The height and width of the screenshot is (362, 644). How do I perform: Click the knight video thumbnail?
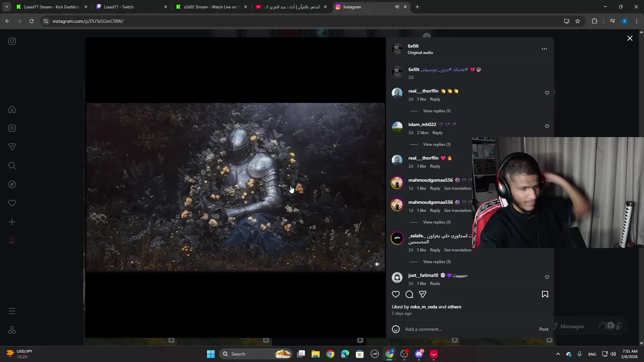coord(235,187)
